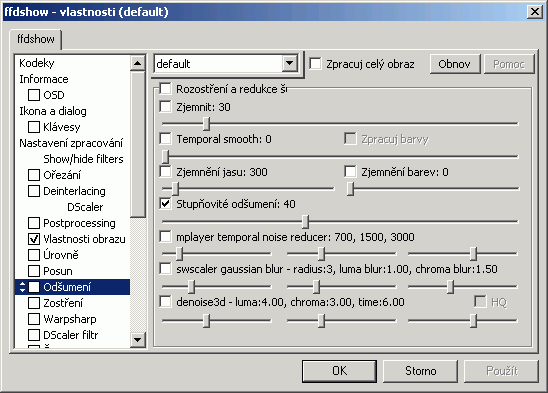
Task: Click the mplayer noise reducer 700 slider thumb
Action: pyautogui.click(x=179, y=254)
